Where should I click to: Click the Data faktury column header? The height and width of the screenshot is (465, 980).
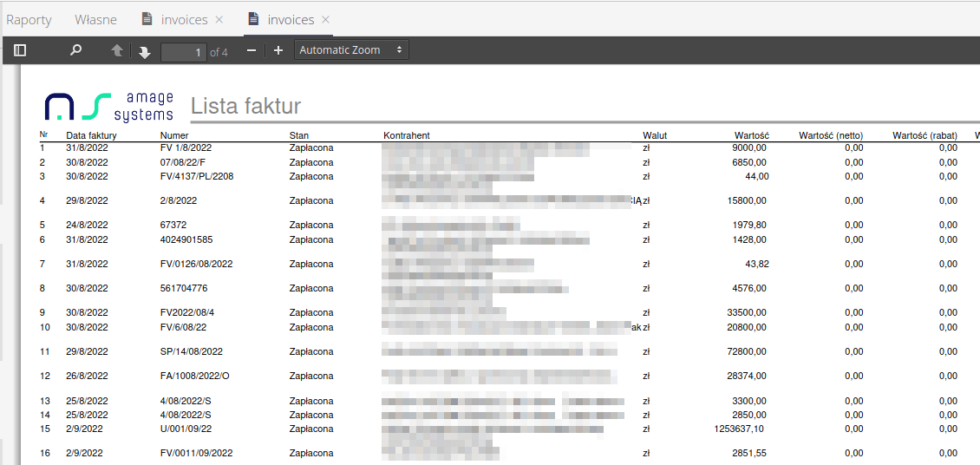(x=91, y=135)
